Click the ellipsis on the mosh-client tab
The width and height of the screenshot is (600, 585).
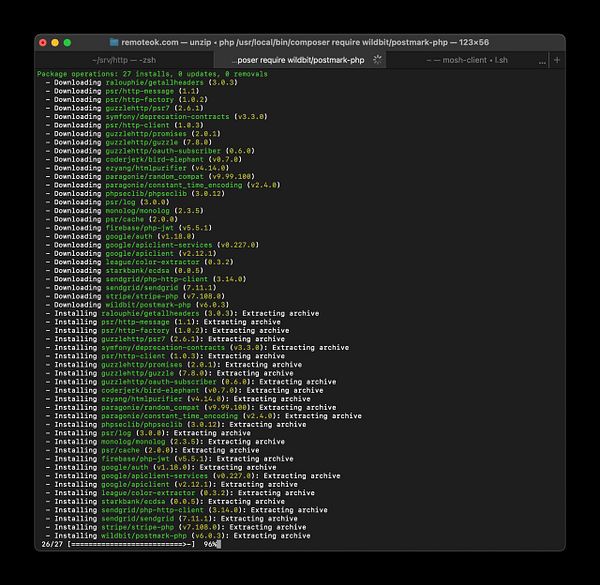[x=542, y=62]
